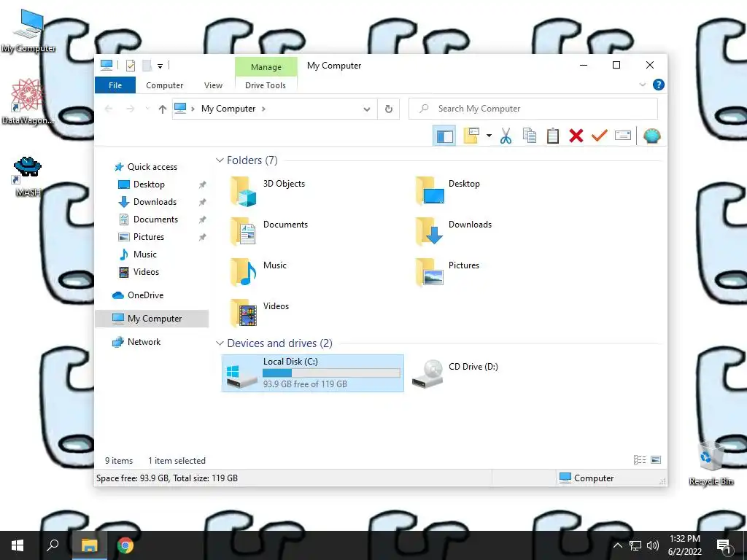Screen dimensions: 747x560
Task: Collapse the Devices and drives group
Action: (x=220, y=343)
